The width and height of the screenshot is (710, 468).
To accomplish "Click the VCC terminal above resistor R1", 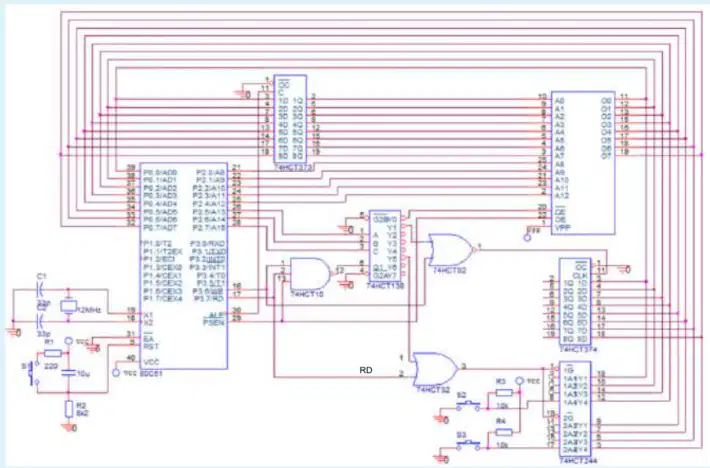I will (x=68, y=341).
